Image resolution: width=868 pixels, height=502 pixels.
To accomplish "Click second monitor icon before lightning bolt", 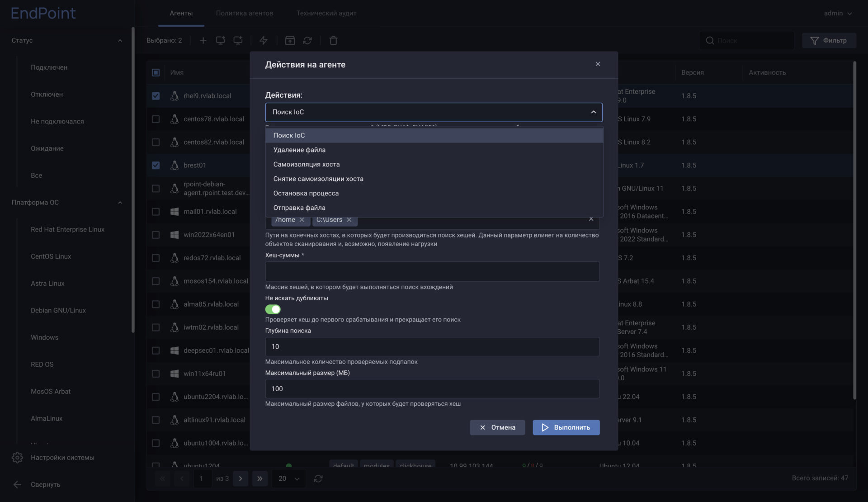I will pyautogui.click(x=238, y=41).
